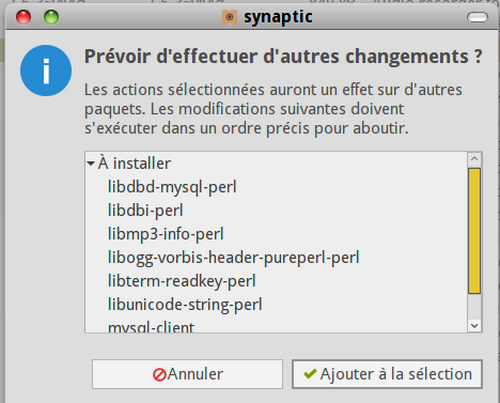The width and height of the screenshot is (500, 403).
Task: Choose libmp3-info-perl from the list
Action: pyautogui.click(x=166, y=234)
